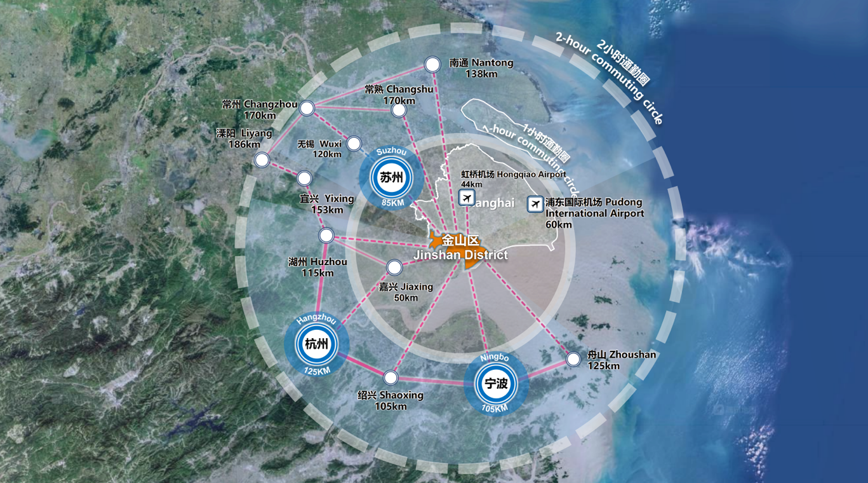Click the Pudong International Airport plane icon
The height and width of the screenshot is (483, 868).
535,204
